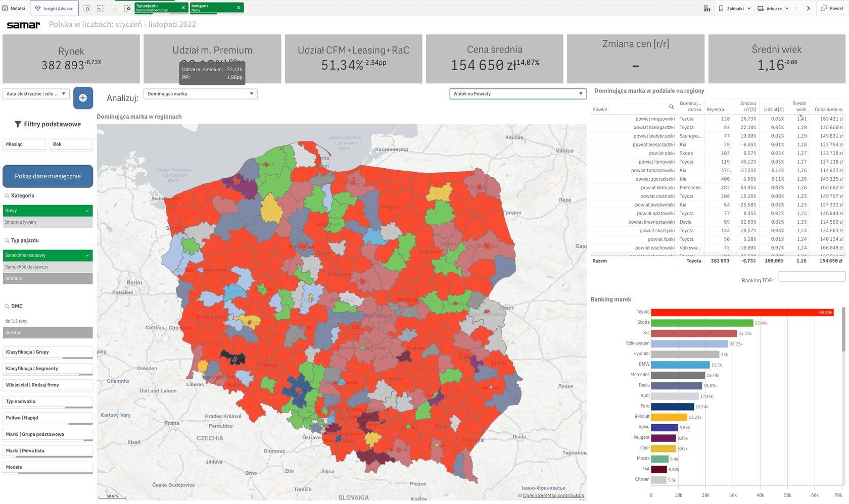Viewport: 849px width, 504px height.
Task: Open the Widok na Powiaty dropdown
Action: 518,93
